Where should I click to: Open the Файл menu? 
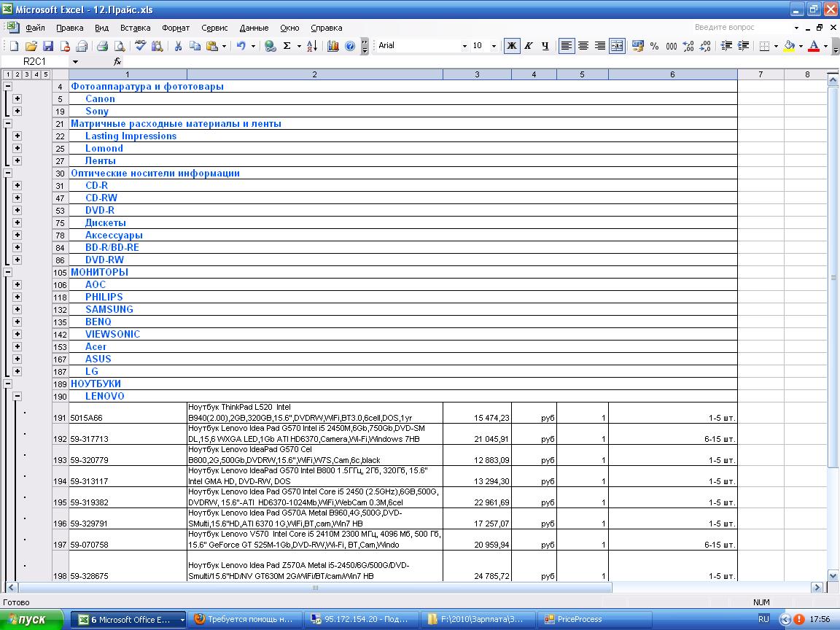(x=35, y=28)
